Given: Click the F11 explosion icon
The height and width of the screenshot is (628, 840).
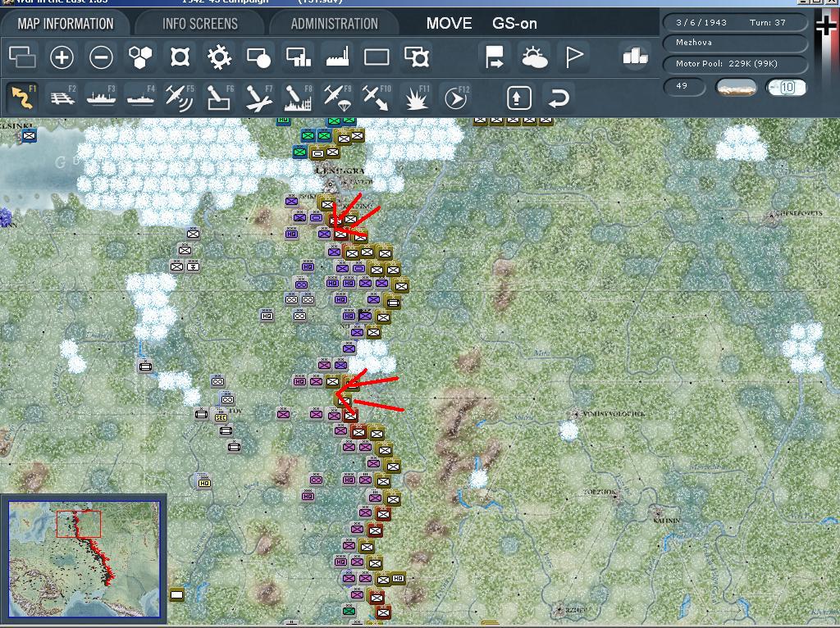Looking at the screenshot, I should point(416,98).
